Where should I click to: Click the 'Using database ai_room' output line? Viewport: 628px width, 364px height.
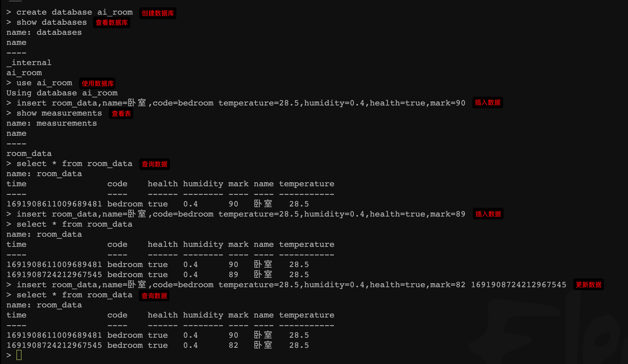coord(62,93)
